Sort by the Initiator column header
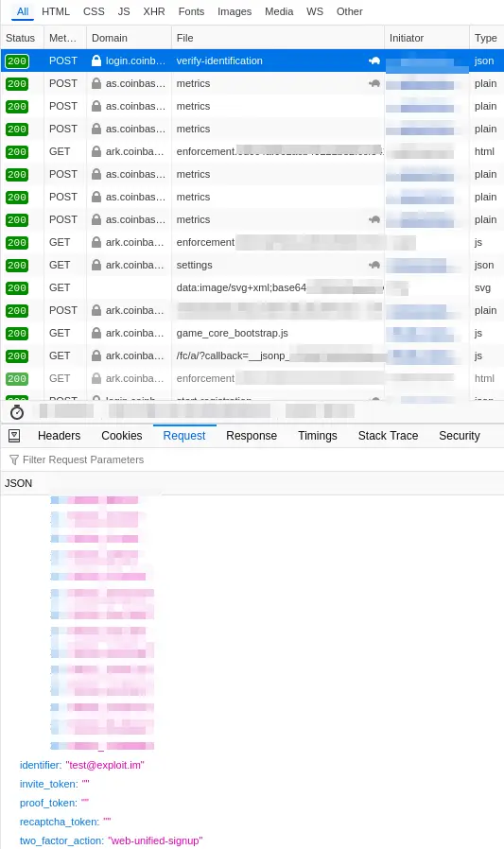The height and width of the screenshot is (849, 504). [426, 38]
